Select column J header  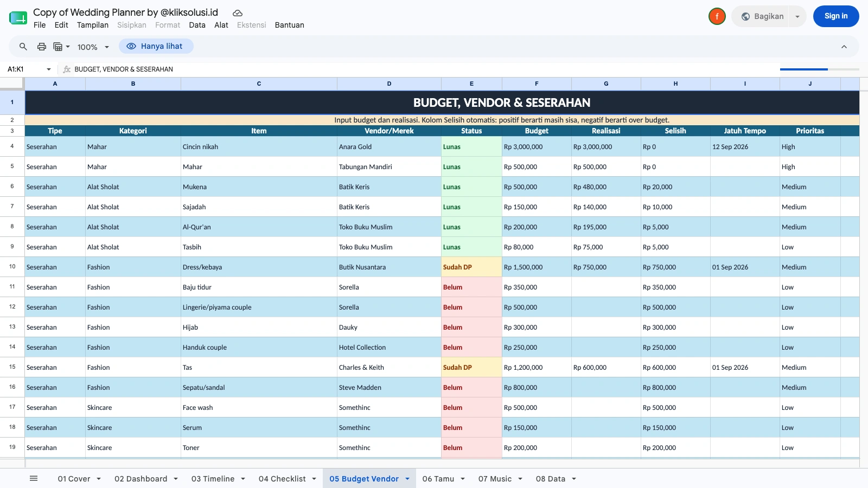pyautogui.click(x=810, y=84)
